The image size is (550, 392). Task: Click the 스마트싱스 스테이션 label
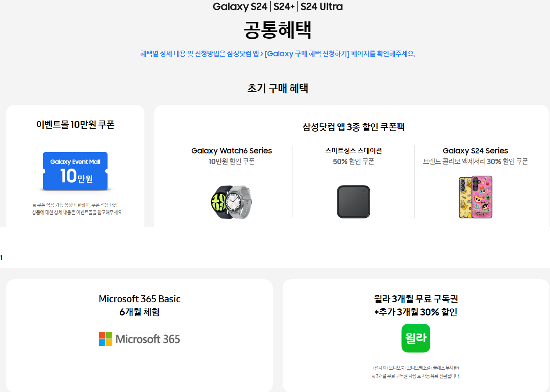353,151
